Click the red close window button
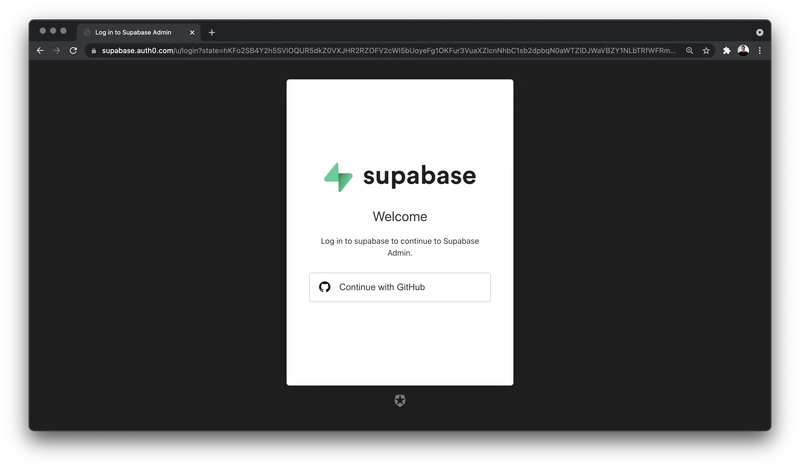Viewport: 800px width, 469px height. (43, 31)
